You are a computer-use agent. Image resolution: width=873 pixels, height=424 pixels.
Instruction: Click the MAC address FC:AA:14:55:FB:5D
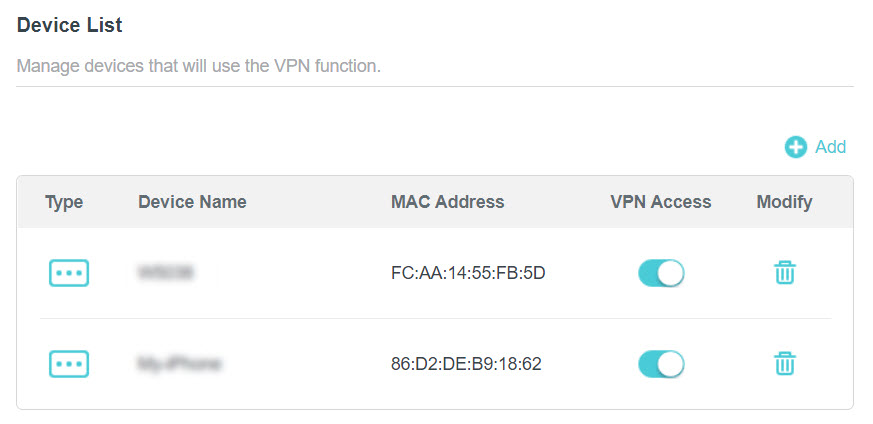pos(468,272)
